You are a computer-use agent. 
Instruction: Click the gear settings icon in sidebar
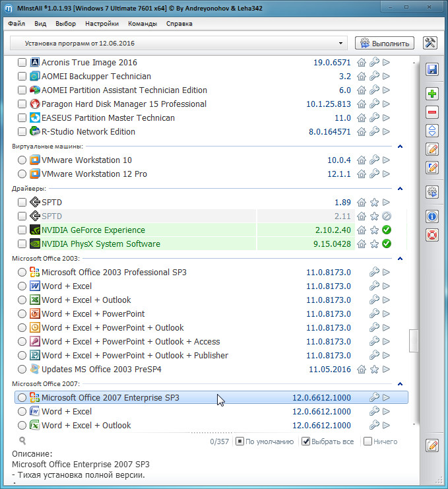(432, 192)
